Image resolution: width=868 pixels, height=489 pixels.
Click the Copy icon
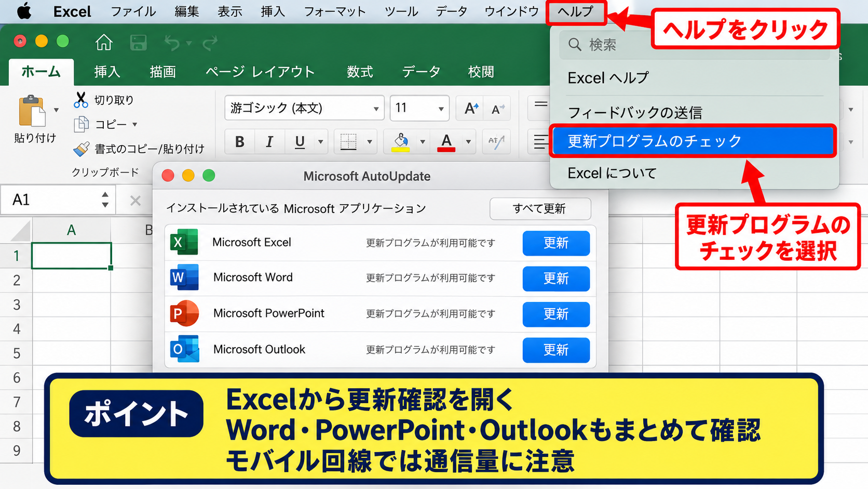pyautogui.click(x=82, y=124)
